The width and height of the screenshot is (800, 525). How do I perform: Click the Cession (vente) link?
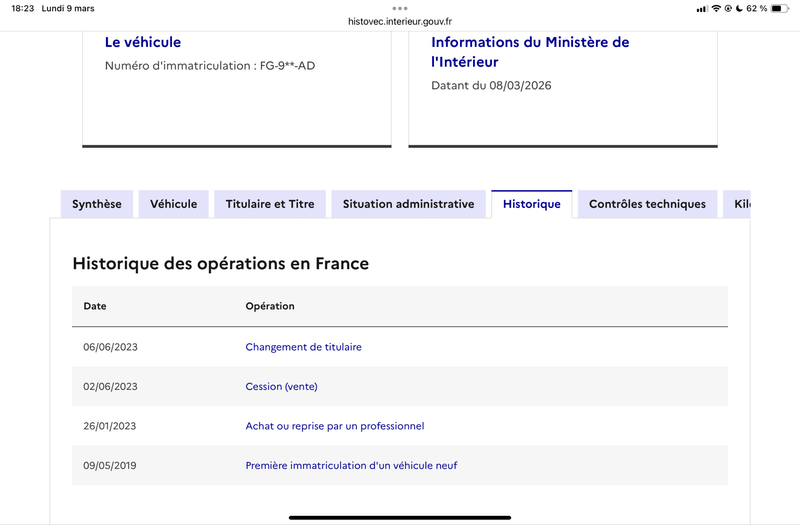pyautogui.click(x=281, y=386)
